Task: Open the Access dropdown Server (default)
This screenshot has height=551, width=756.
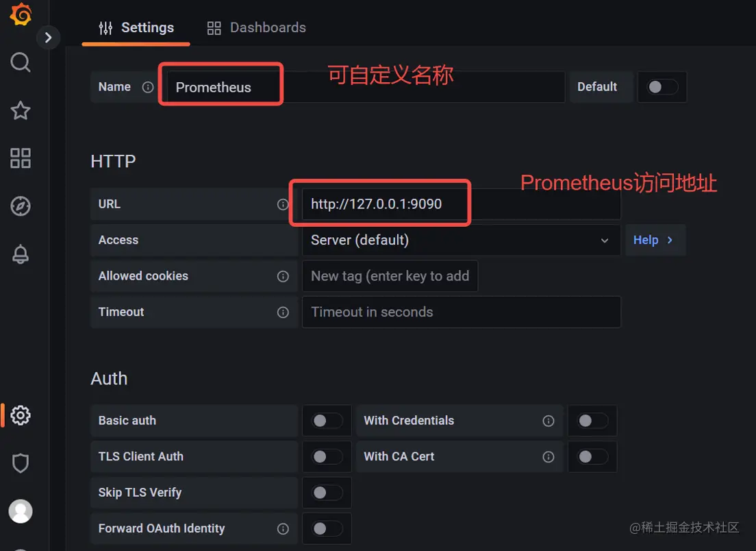Action: pos(461,240)
